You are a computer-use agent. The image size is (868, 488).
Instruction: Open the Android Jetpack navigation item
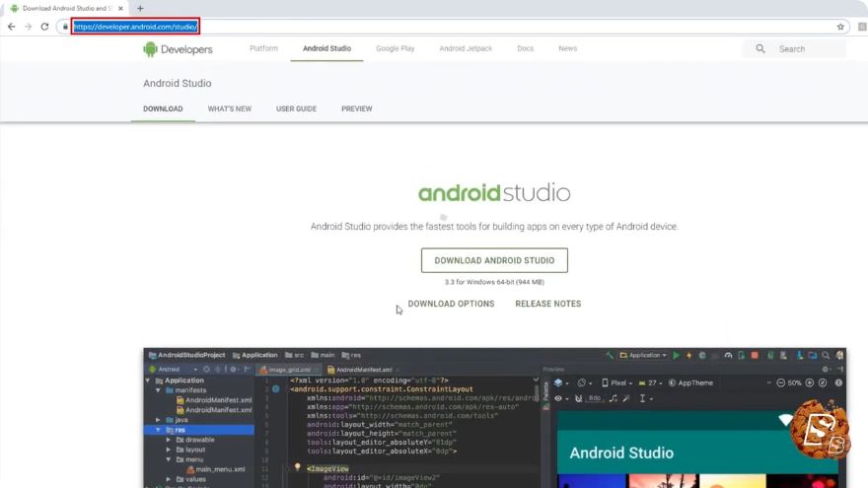point(466,48)
